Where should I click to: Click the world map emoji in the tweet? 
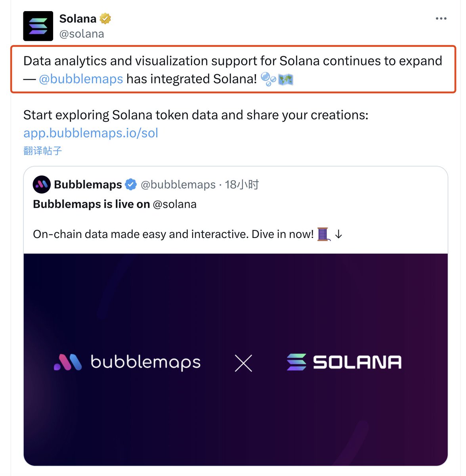point(286,79)
